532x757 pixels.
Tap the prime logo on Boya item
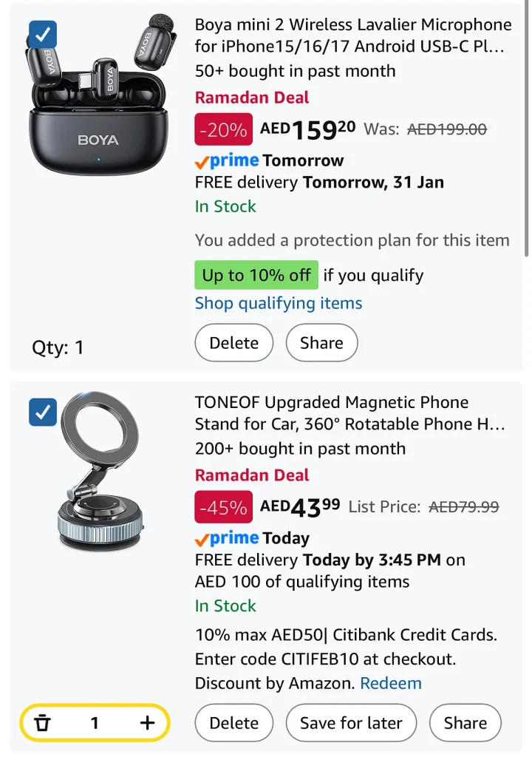(x=227, y=160)
